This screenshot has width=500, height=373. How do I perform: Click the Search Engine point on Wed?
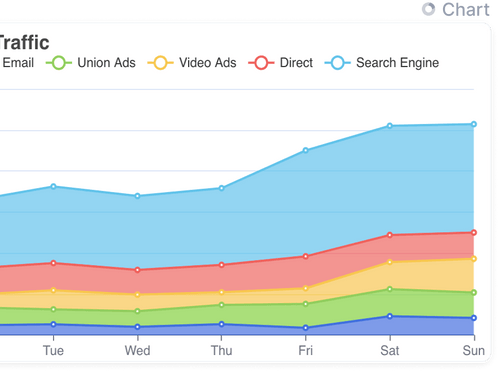(137, 196)
